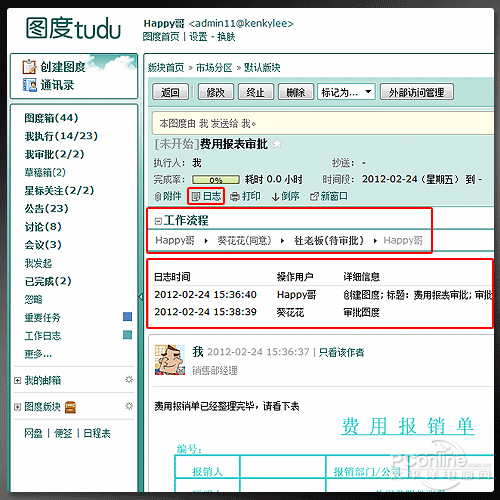Screen dimensions: 500x500
Task: Click the 修改 button
Action: tap(216, 92)
